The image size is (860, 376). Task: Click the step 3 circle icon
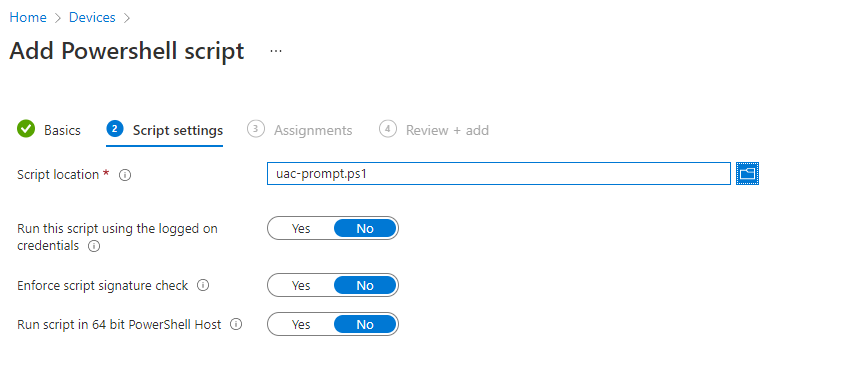(256, 129)
